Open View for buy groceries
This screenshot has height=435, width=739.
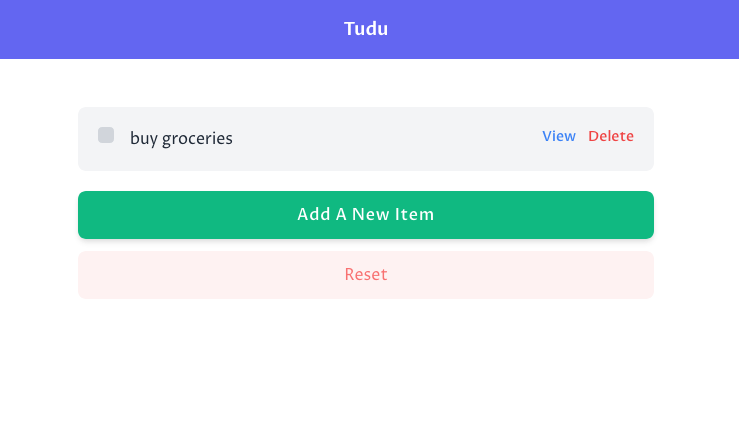point(558,136)
